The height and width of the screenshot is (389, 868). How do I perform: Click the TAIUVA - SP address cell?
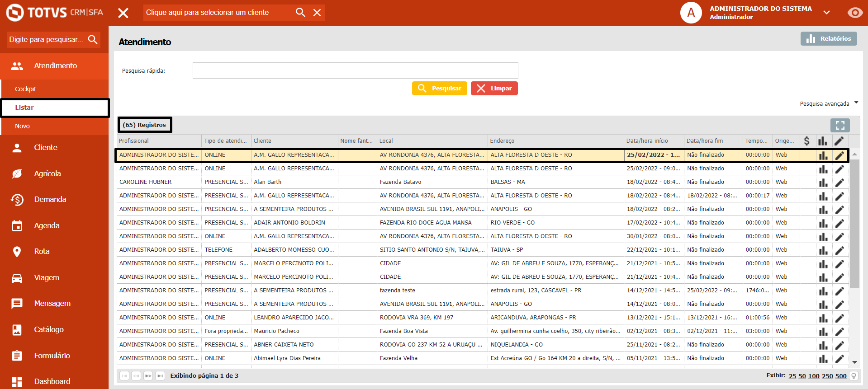pos(556,250)
